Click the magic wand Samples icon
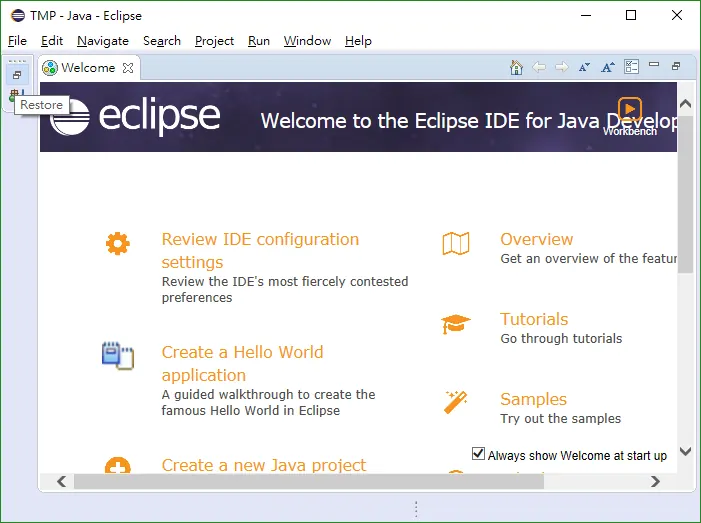Screen dimensions: 701x523 point(456,402)
